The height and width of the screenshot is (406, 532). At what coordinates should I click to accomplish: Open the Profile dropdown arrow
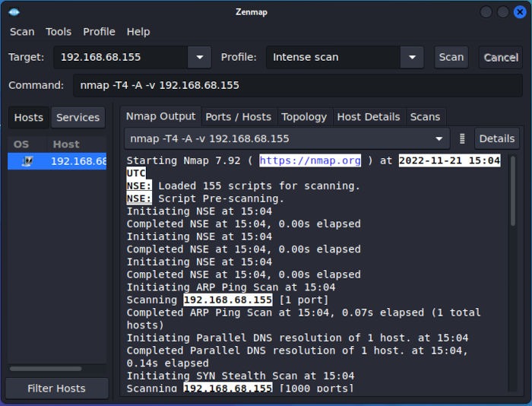[x=412, y=57]
